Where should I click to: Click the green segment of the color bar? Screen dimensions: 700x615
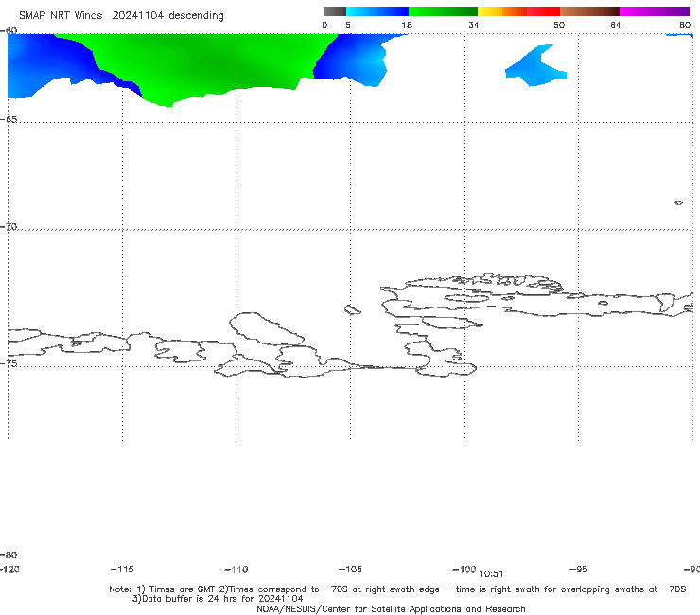(x=443, y=11)
